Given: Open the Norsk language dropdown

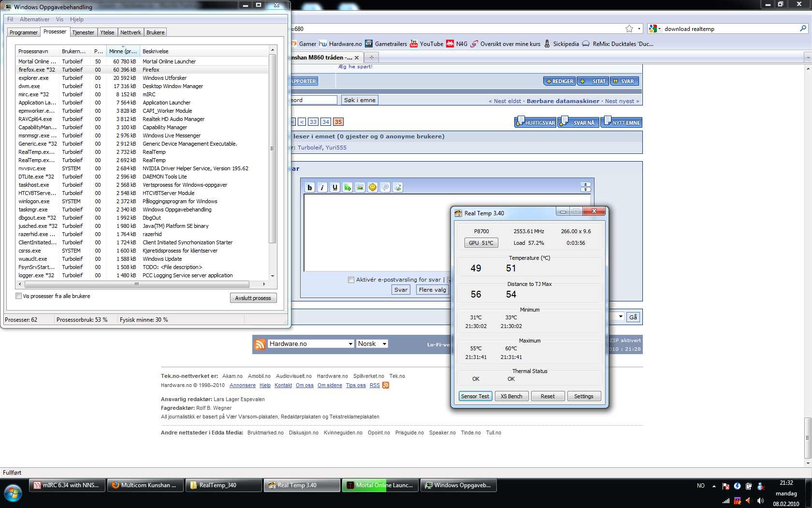Looking at the screenshot, I should (372, 344).
